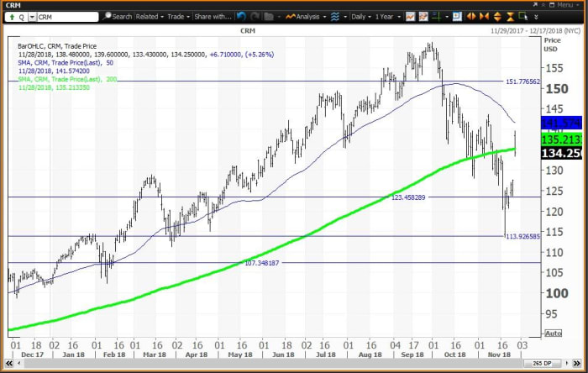The height and width of the screenshot is (373, 588).
Task: Click the window icon left of Menu
Action: point(552,5)
